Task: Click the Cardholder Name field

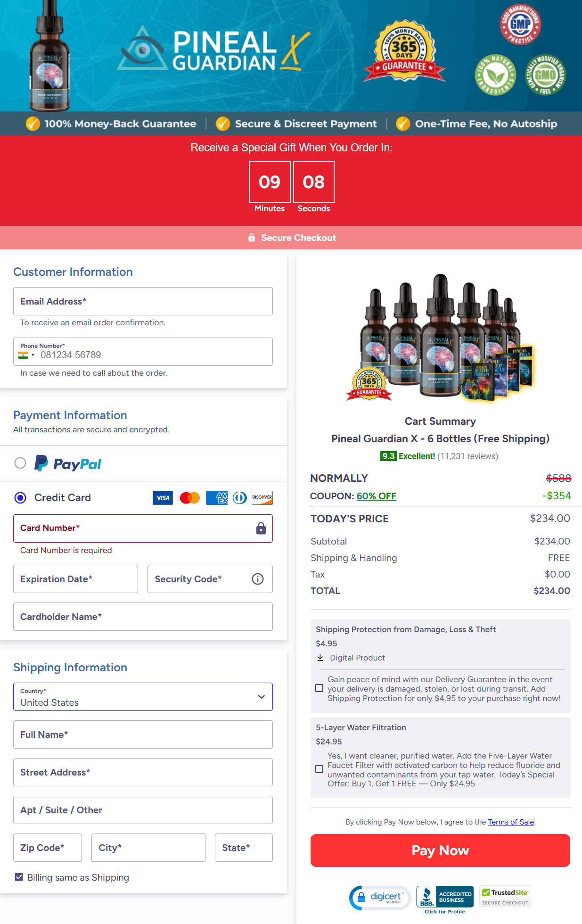Action: (x=143, y=617)
